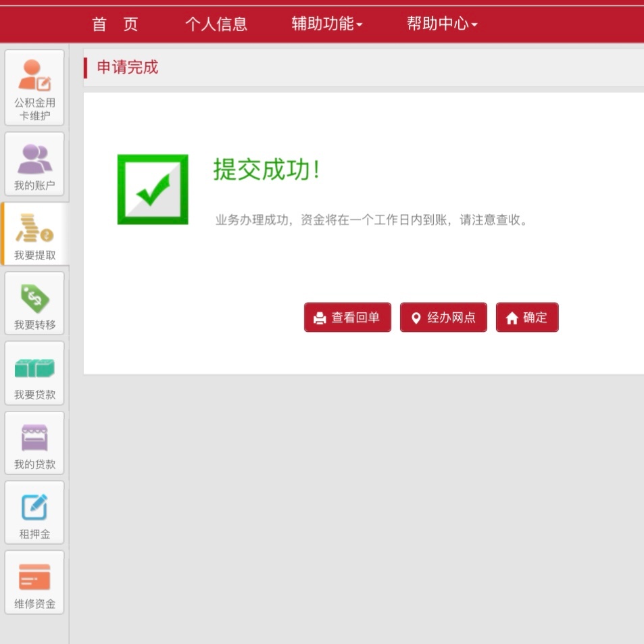
Task: Select 我的账户 sidebar icon
Action: pyautogui.click(x=34, y=164)
